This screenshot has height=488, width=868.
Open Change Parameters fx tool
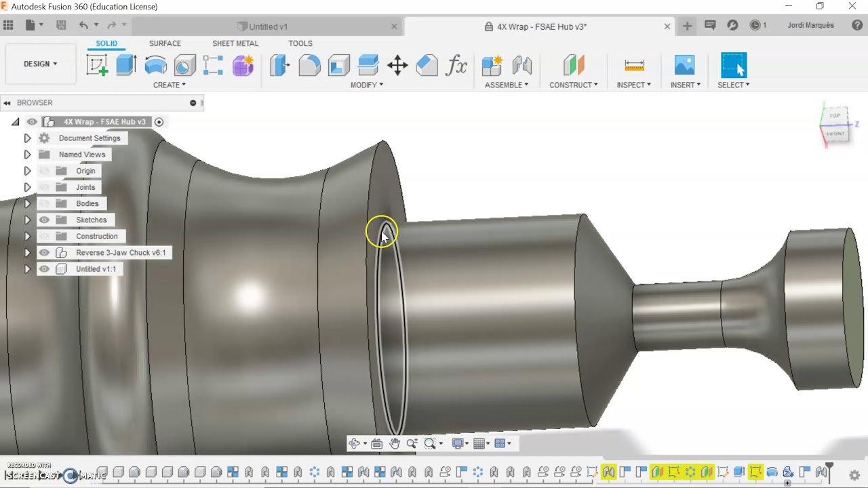[x=456, y=65]
